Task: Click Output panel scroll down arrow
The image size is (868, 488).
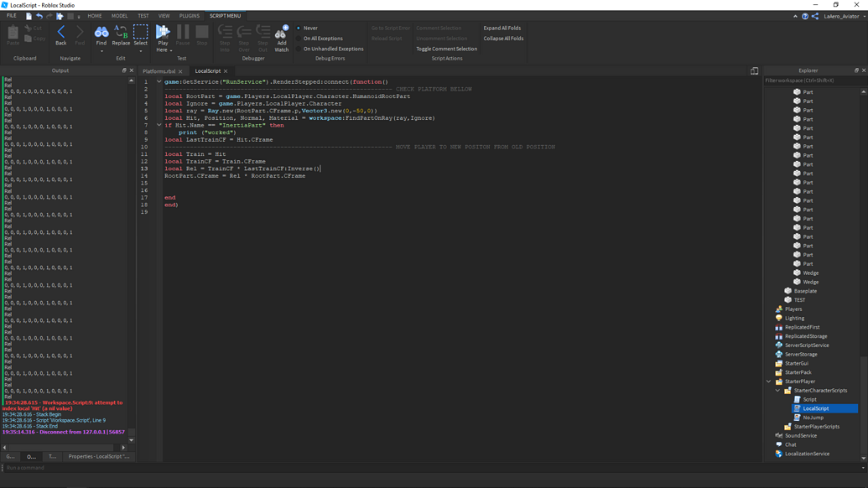Action: click(x=131, y=440)
